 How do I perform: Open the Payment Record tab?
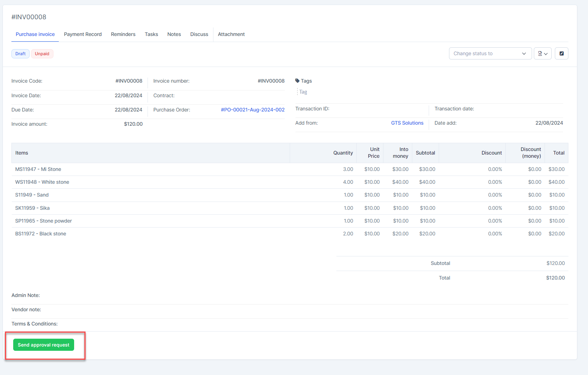(83, 34)
